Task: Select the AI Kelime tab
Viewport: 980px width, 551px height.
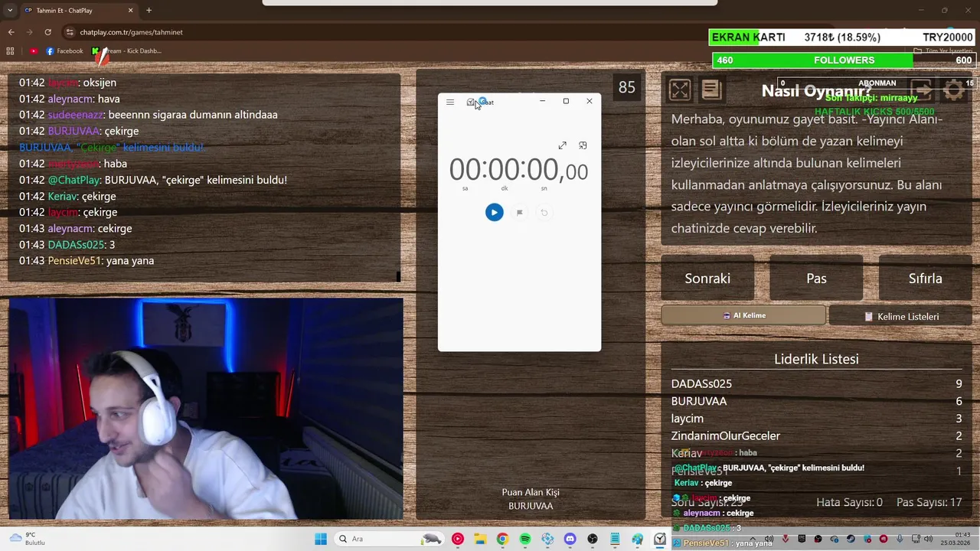Action: (743, 315)
